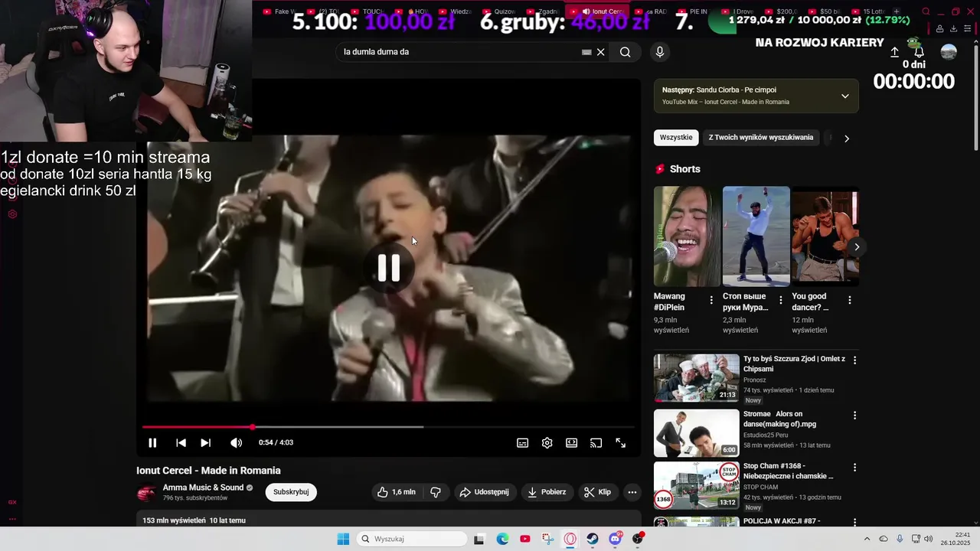Open the browser profile icon in the toolbar
The height and width of the screenshot is (551, 980).
939,29
